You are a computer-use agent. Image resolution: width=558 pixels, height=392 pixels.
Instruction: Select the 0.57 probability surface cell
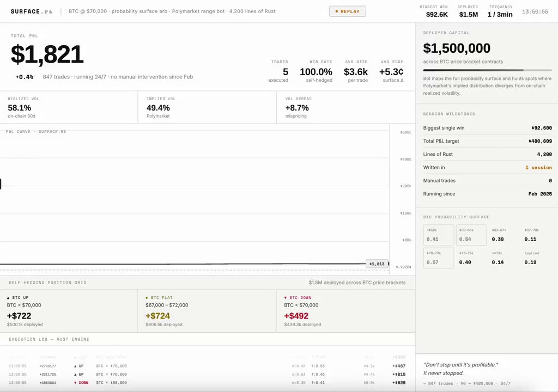(x=439, y=258)
